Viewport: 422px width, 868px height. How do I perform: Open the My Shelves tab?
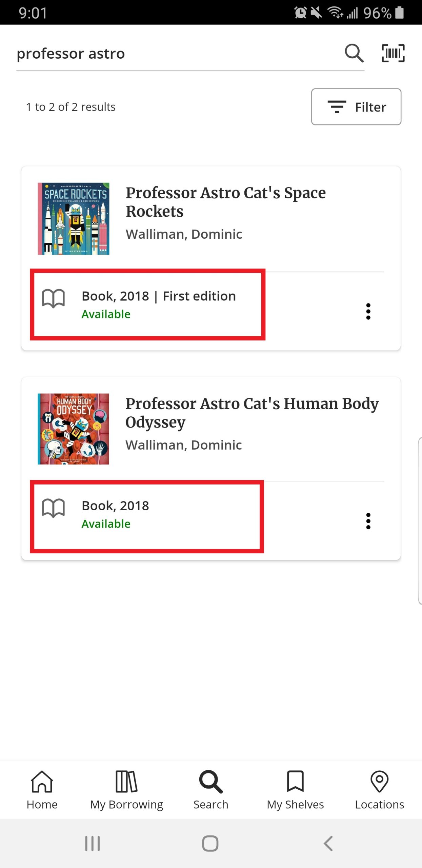(295, 790)
